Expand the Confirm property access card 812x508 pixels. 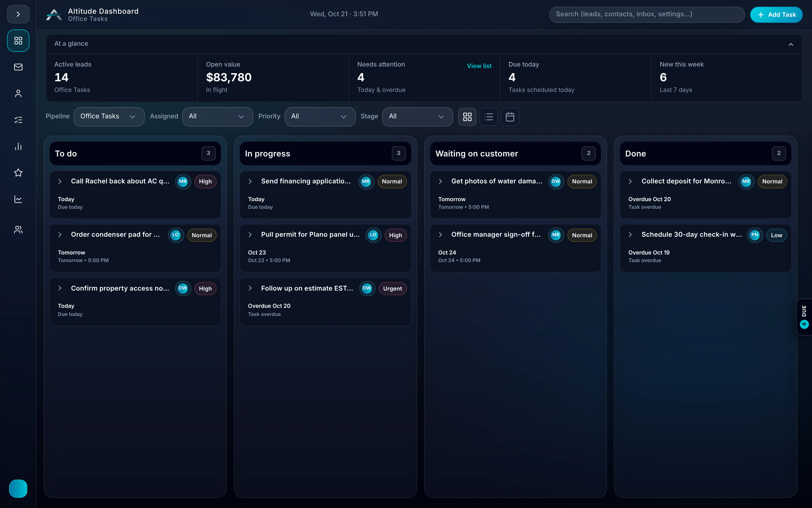(x=60, y=288)
